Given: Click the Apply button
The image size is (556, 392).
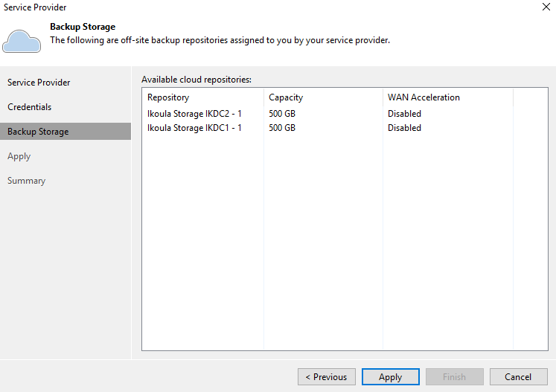Looking at the screenshot, I should click(x=391, y=377).
